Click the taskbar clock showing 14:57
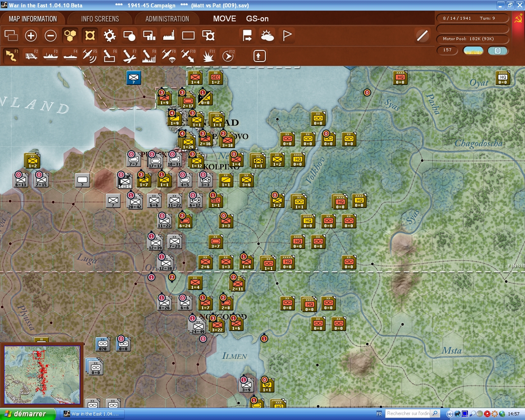This screenshot has width=525, height=420. click(514, 414)
